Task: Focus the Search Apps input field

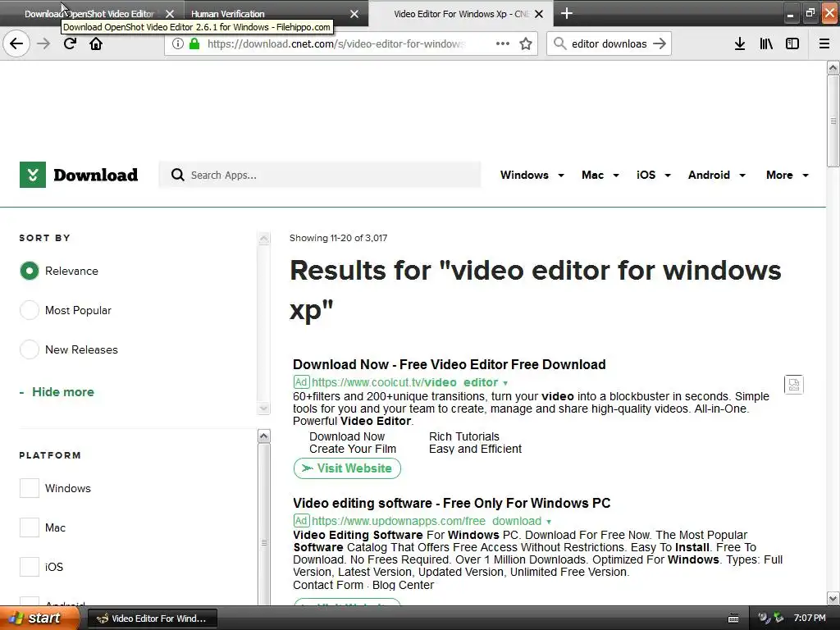Action: pos(320,176)
